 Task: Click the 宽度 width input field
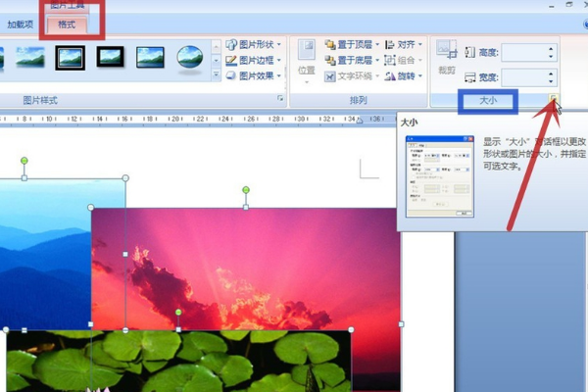pos(524,77)
